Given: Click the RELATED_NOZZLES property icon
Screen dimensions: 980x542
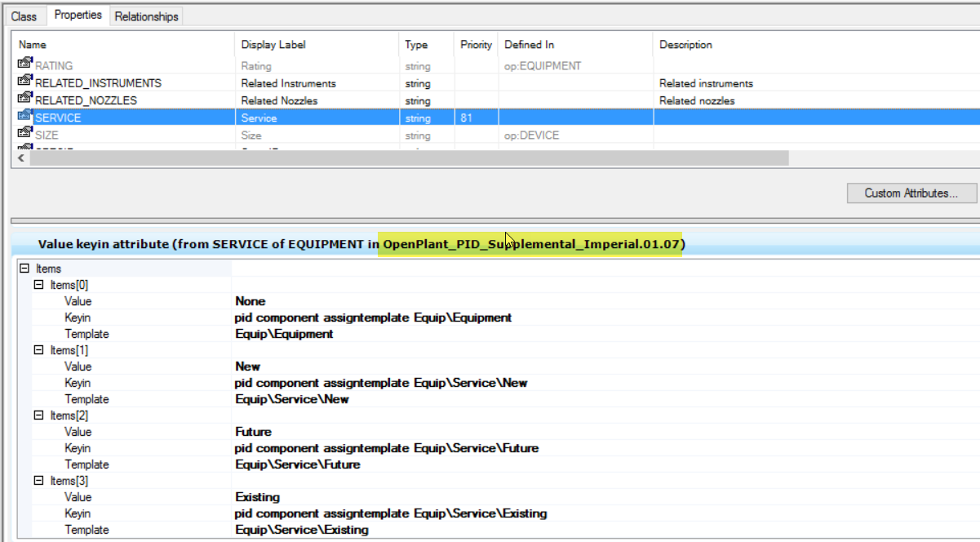Looking at the screenshot, I should click(x=24, y=100).
